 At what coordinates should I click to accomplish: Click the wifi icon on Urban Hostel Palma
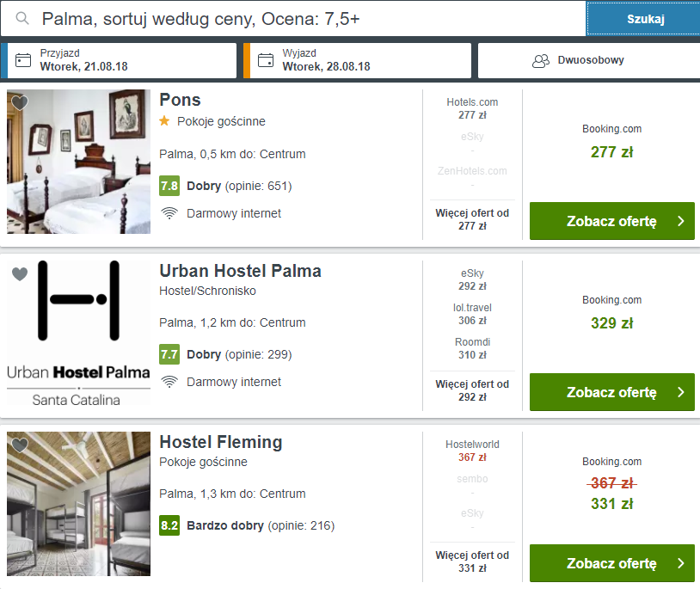click(169, 382)
